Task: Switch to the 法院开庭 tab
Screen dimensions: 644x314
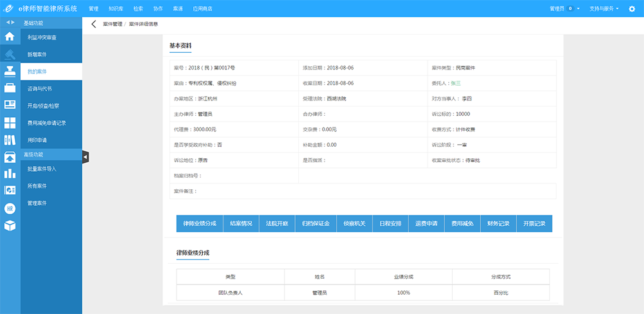Action: pos(276,223)
